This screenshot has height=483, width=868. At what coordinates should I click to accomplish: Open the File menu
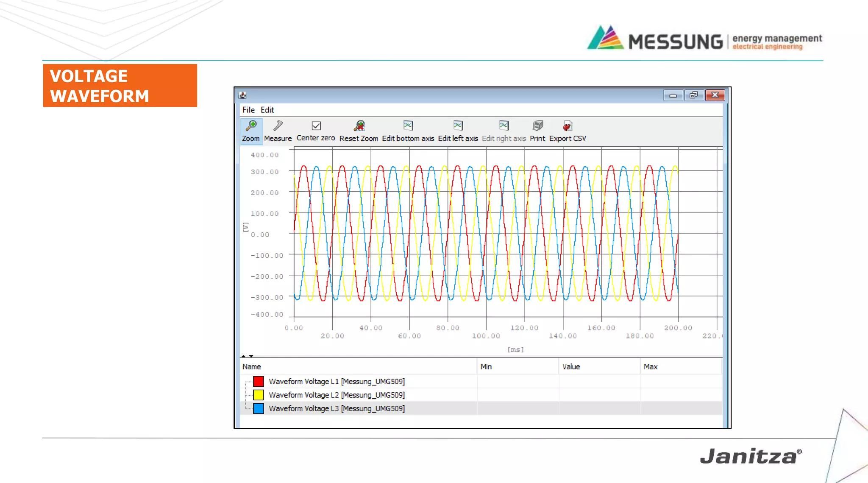point(248,110)
